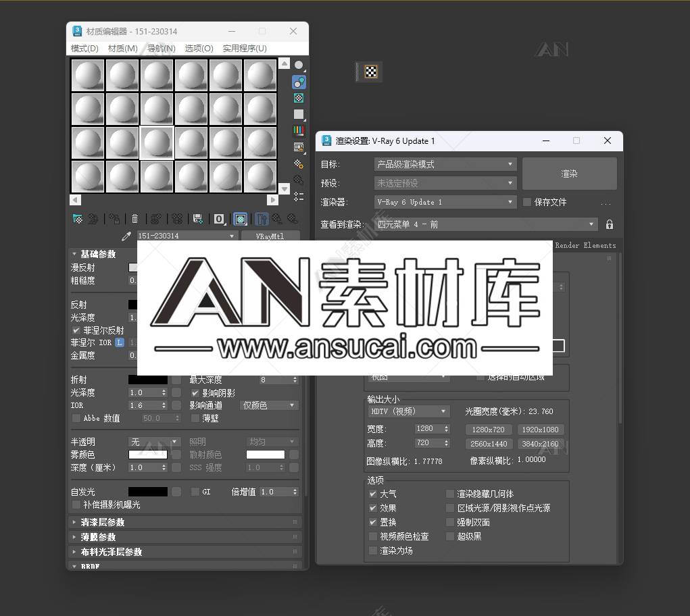The image size is (690, 616).
Task: Click the 雾颜色 white color swatch
Action: [148, 455]
